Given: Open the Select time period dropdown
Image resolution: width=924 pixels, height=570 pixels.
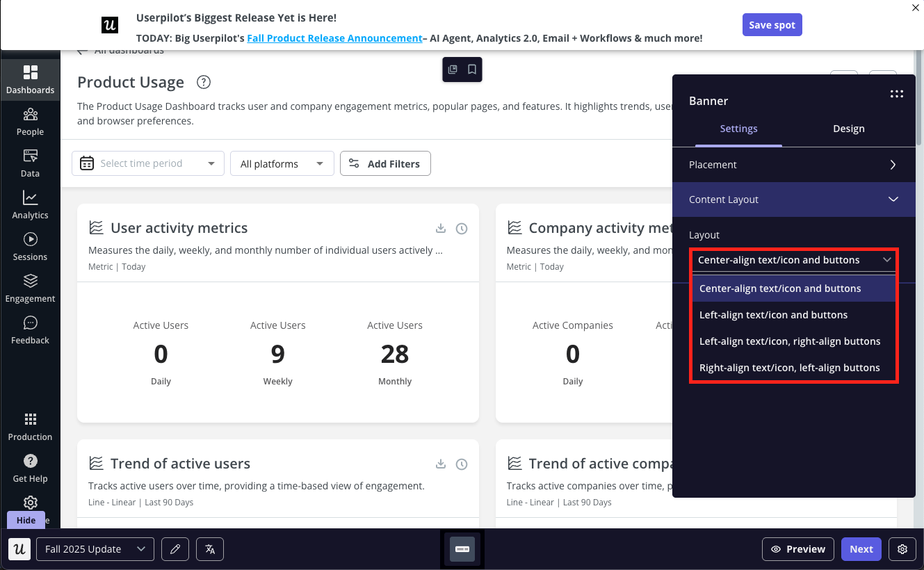Looking at the screenshot, I should point(148,163).
